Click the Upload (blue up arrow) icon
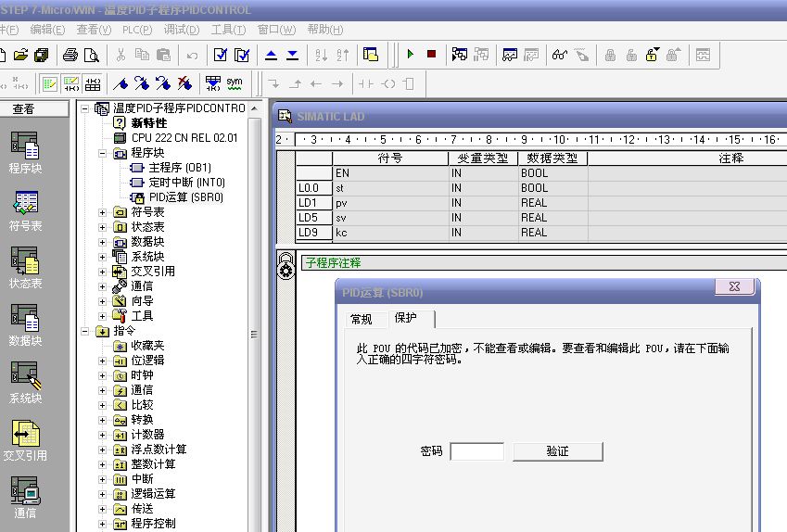 pos(271,55)
